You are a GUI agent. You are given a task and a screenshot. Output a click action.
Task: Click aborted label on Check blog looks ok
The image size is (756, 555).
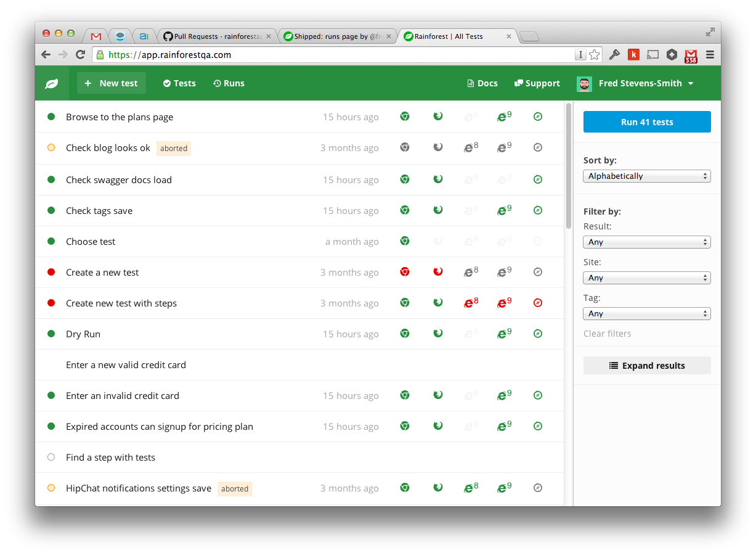(x=174, y=148)
